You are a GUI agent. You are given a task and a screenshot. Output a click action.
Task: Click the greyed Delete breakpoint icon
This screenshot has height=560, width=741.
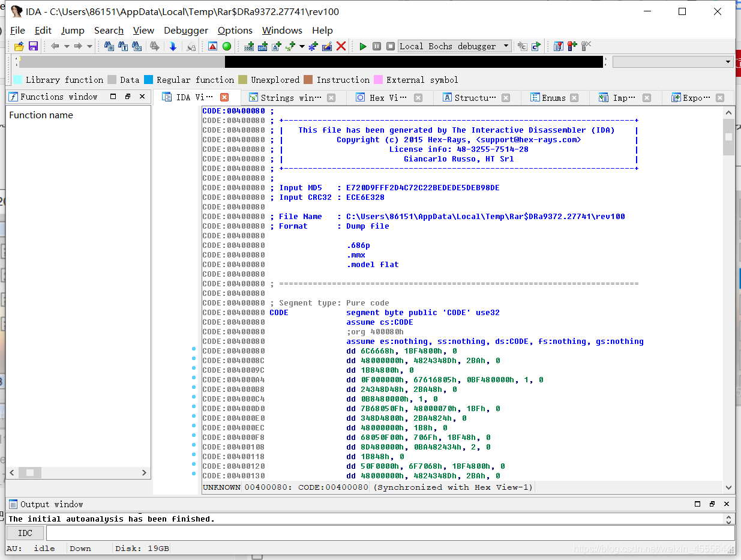click(586, 46)
